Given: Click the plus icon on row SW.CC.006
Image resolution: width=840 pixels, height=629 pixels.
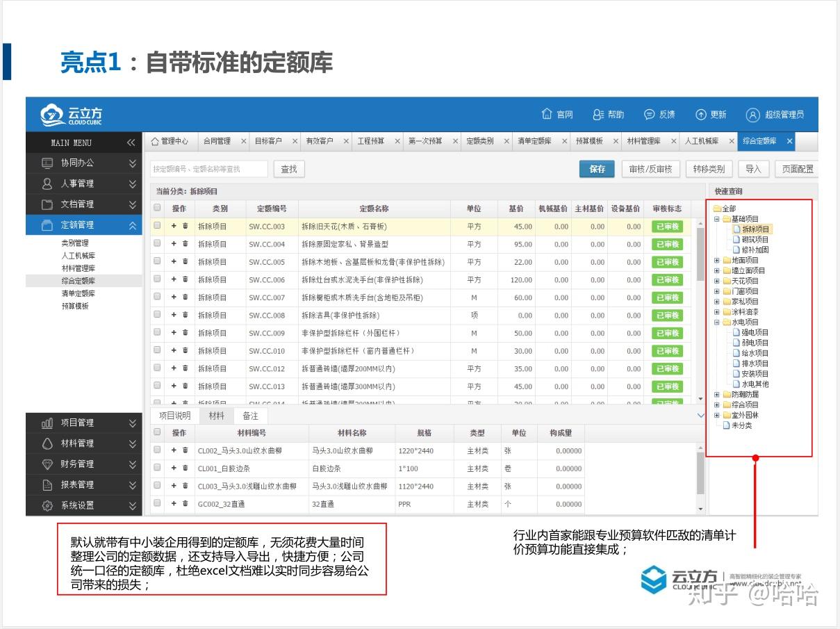Looking at the screenshot, I should coord(174,279).
